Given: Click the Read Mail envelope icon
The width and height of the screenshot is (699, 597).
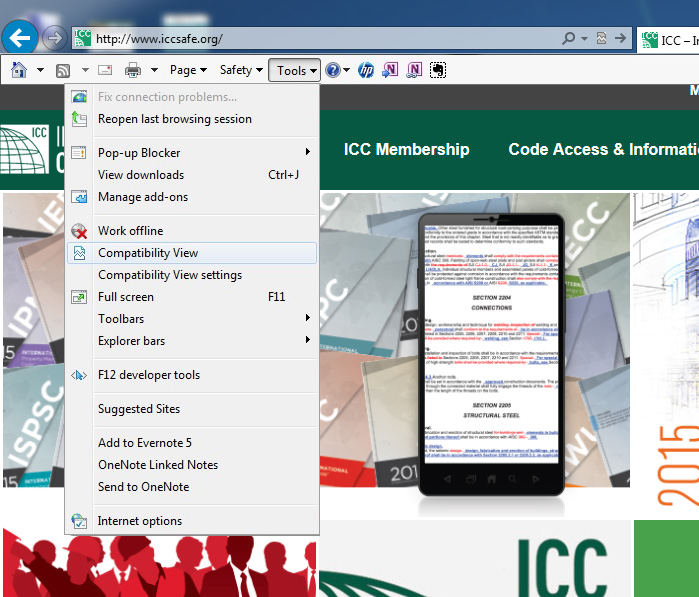Looking at the screenshot, I should [x=103, y=70].
